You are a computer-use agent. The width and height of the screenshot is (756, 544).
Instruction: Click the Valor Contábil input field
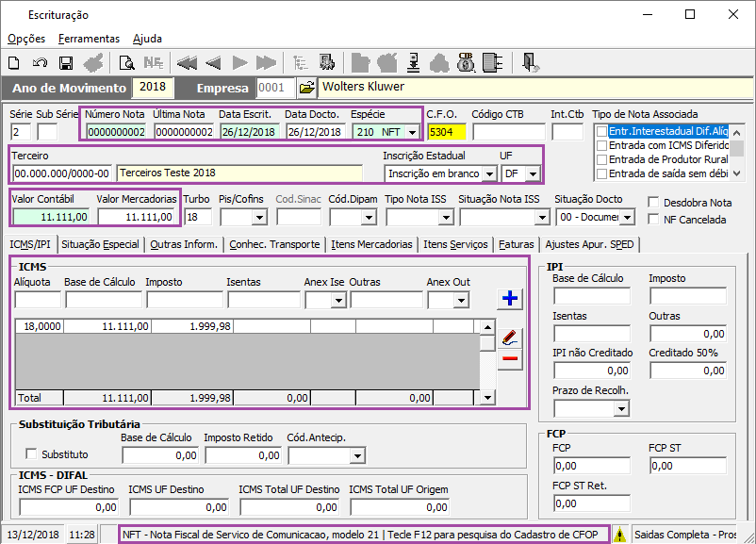50,217
